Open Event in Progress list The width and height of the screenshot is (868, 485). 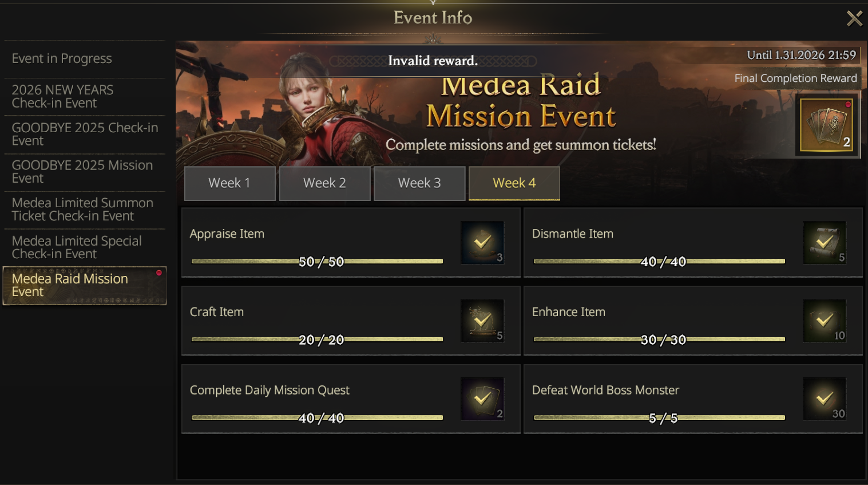[85, 59]
